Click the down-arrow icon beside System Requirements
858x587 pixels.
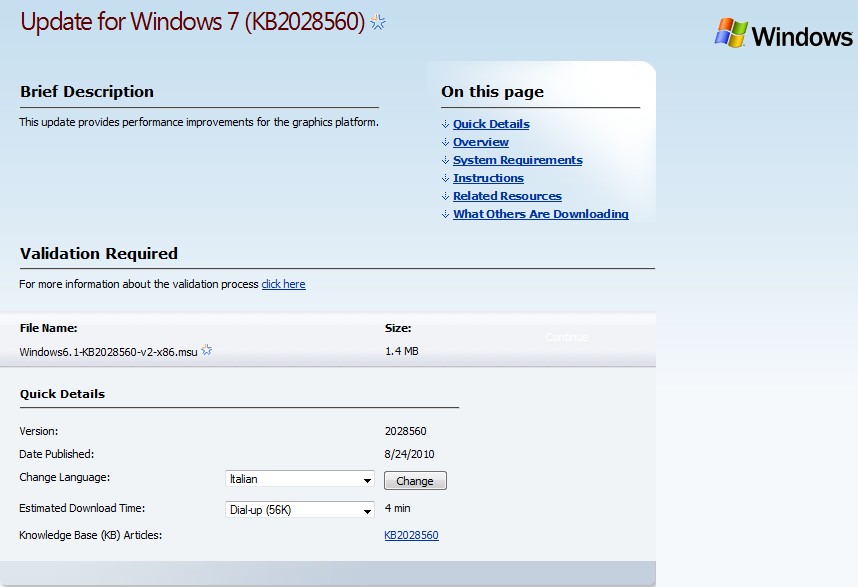point(445,160)
